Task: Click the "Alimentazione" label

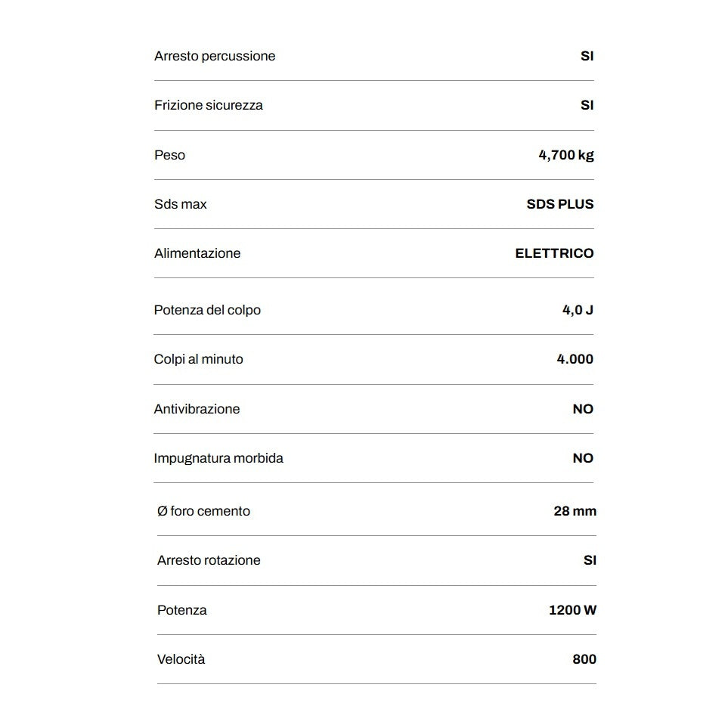Action: coord(197,253)
